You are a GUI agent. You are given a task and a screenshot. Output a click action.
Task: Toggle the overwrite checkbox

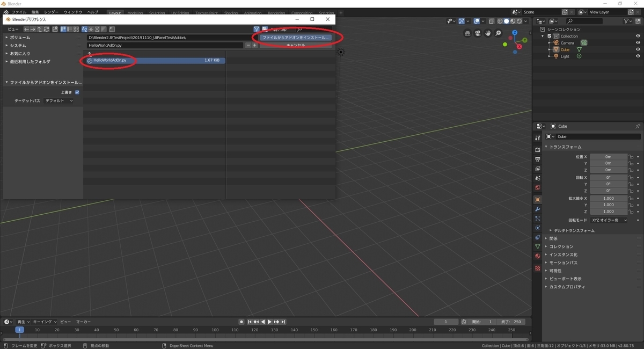pyautogui.click(x=77, y=92)
